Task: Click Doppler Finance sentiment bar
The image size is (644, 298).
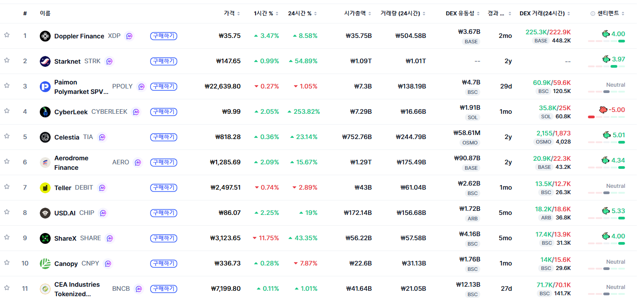Action: point(606,41)
